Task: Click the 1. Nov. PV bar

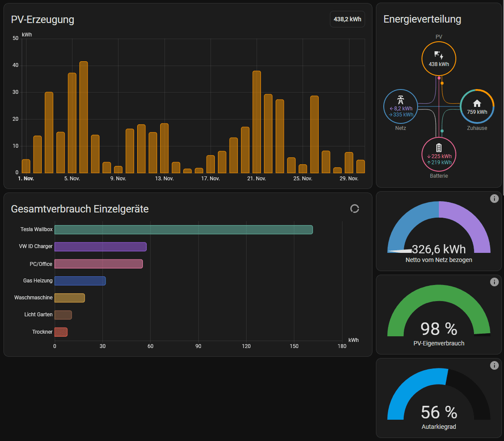Action: click(26, 166)
